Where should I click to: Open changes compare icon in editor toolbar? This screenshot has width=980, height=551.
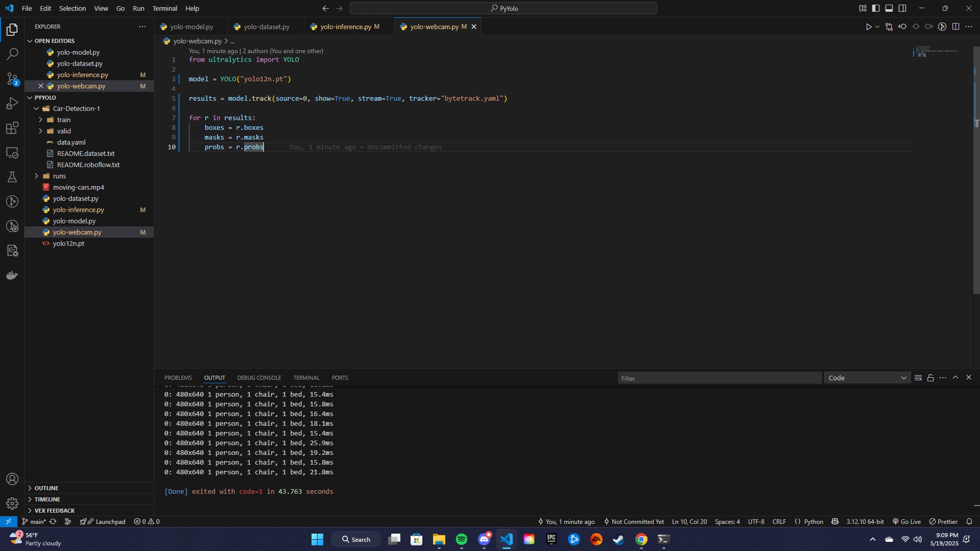pyautogui.click(x=889, y=27)
